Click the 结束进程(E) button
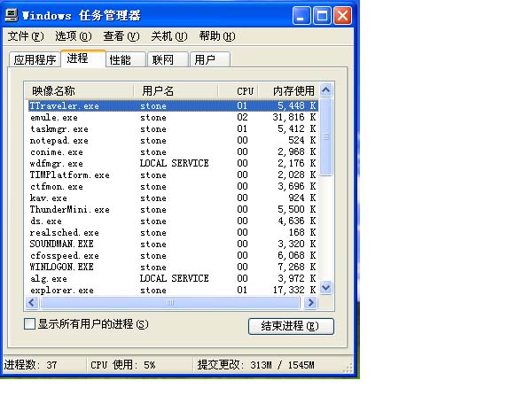Viewport: 532px width, 396px height. 291,326
